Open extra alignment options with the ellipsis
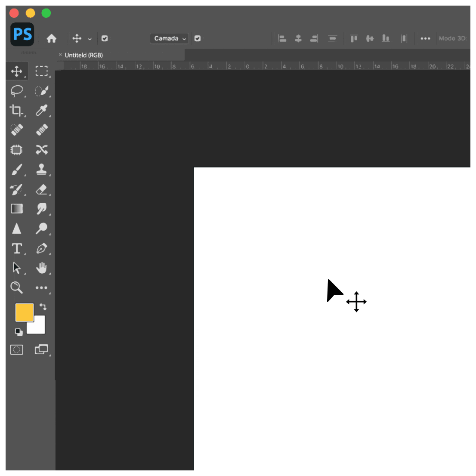Image resolution: width=476 pixels, height=476 pixels. coord(426,38)
